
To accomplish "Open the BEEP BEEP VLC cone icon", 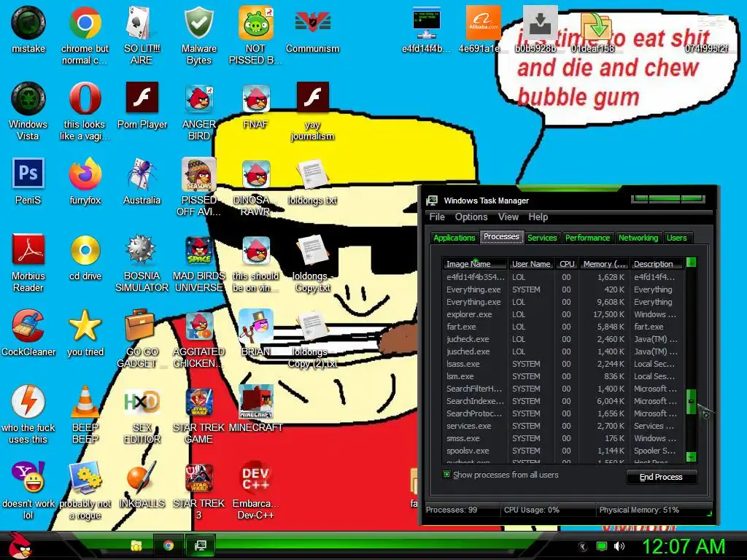I will pos(85,414).
